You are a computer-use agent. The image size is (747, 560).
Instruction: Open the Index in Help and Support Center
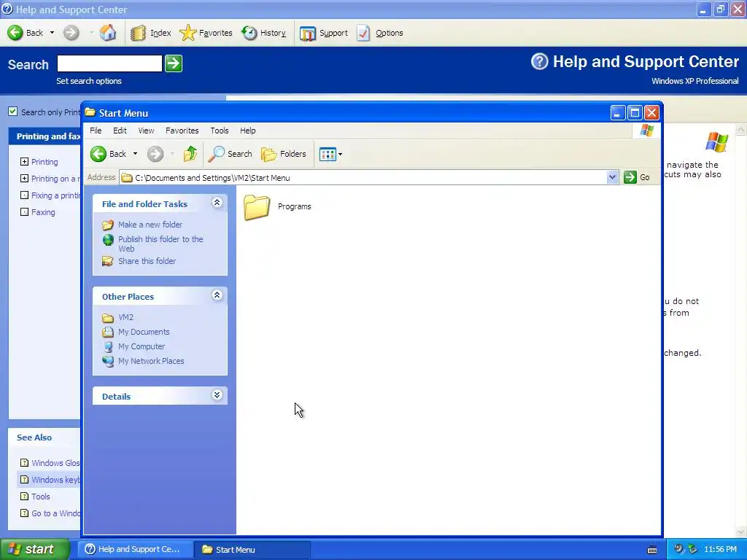pos(150,33)
